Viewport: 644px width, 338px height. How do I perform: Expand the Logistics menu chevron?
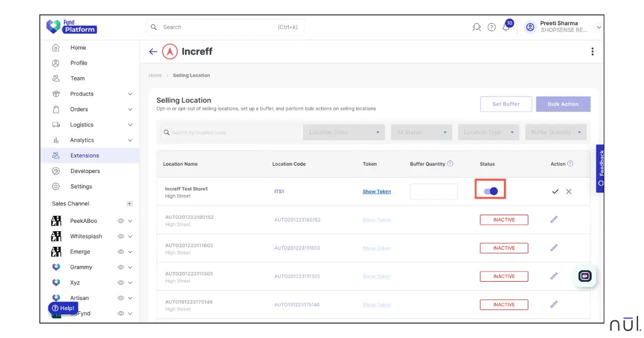[130, 125]
